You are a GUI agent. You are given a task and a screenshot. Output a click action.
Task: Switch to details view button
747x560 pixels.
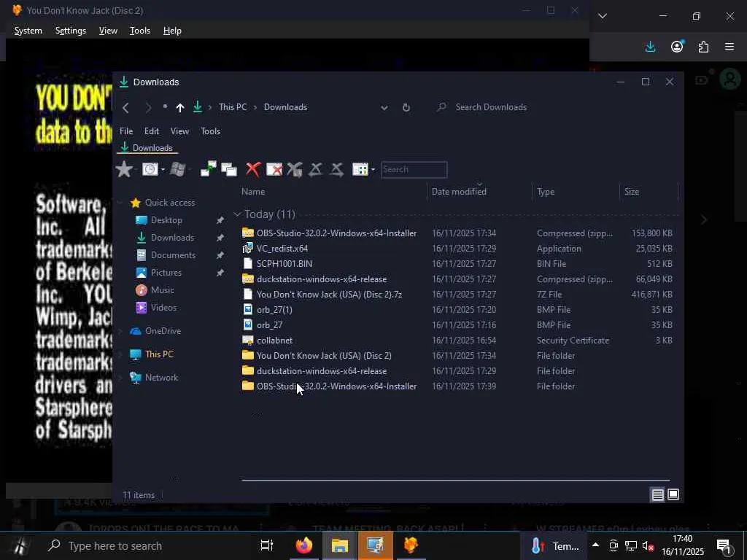pyautogui.click(x=657, y=495)
